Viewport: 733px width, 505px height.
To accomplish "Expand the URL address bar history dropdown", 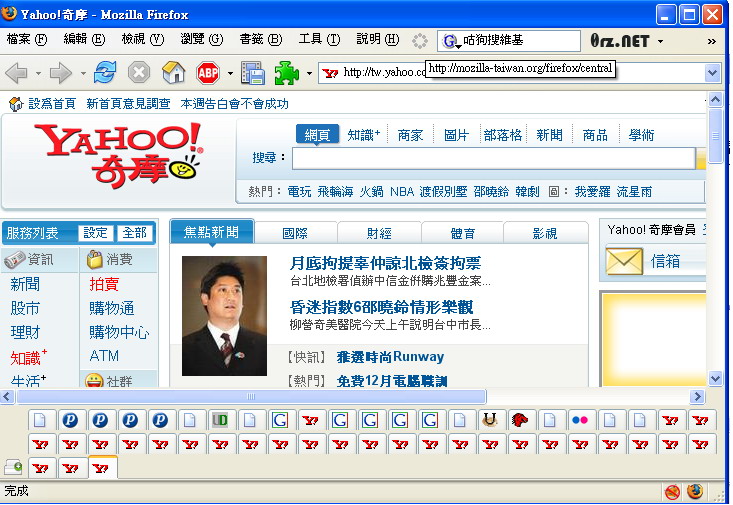I will pyautogui.click(x=712, y=72).
